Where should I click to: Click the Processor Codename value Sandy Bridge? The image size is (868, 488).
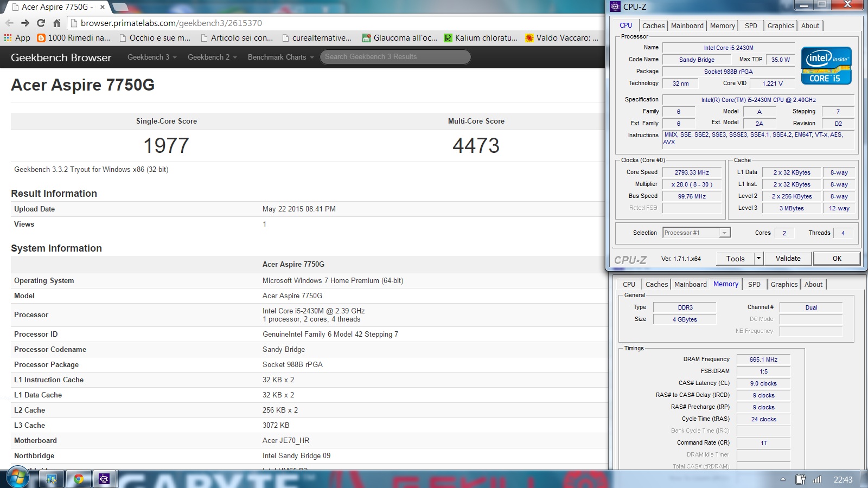tap(284, 349)
